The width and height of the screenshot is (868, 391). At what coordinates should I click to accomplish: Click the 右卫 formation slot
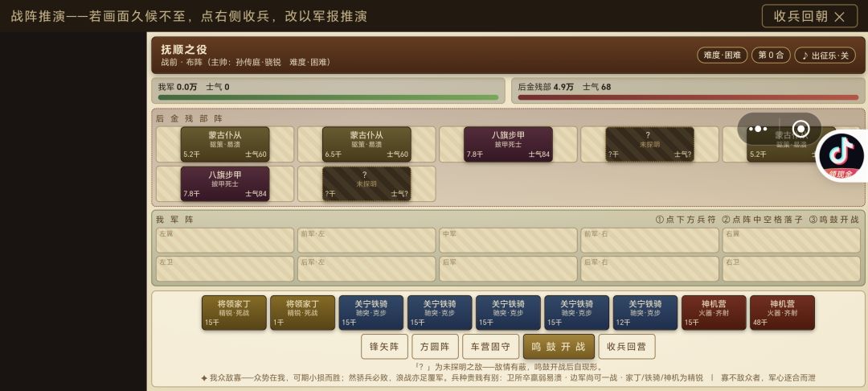[792, 269]
